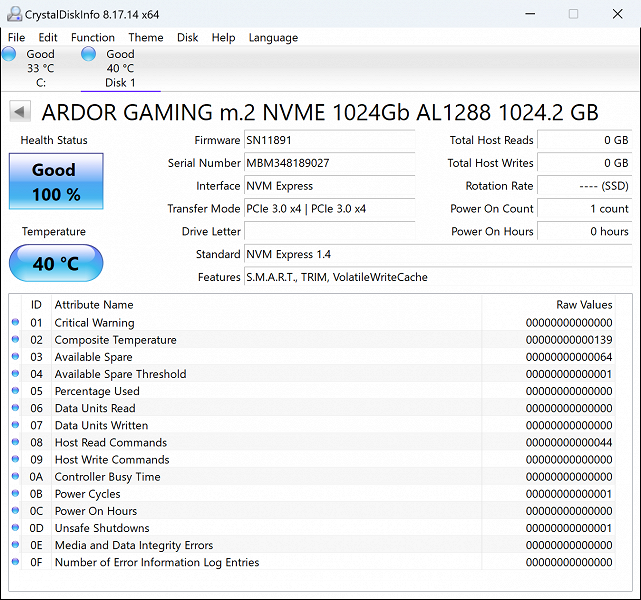The width and height of the screenshot is (641, 600).
Task: Click the Rotation Rate value (SSD)
Action: tap(585, 186)
